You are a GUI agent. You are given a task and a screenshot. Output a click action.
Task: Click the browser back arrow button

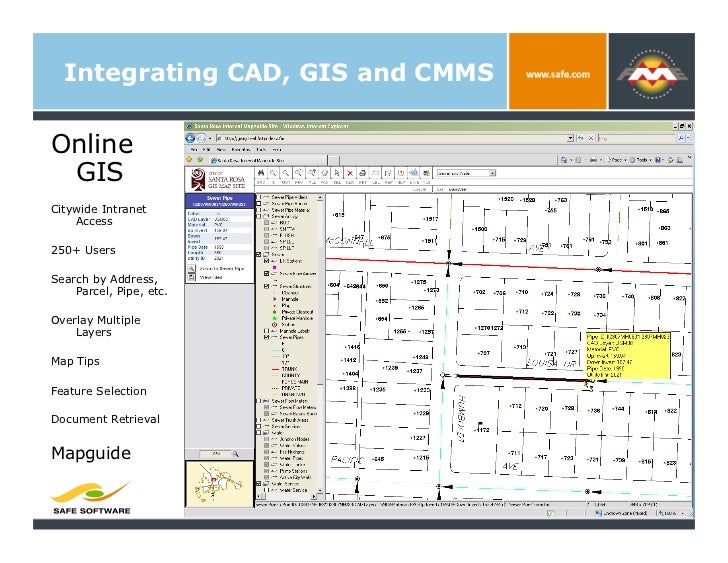pyautogui.click(x=190, y=138)
